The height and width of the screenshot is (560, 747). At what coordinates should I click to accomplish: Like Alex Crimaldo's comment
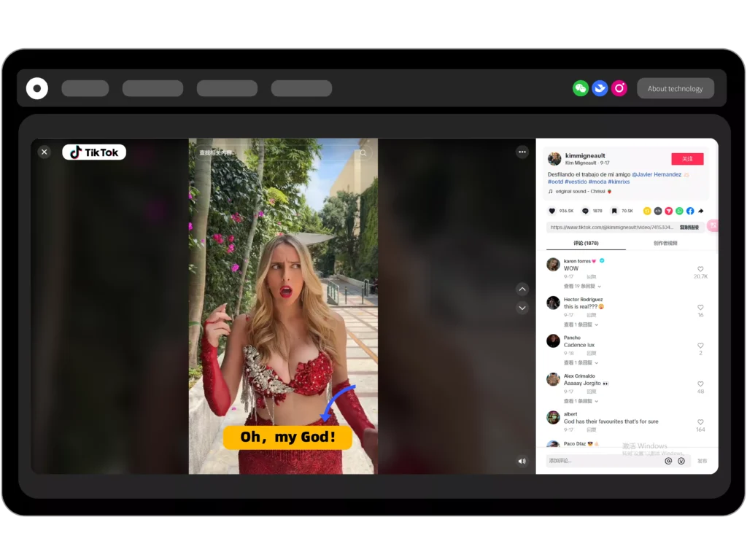click(700, 384)
